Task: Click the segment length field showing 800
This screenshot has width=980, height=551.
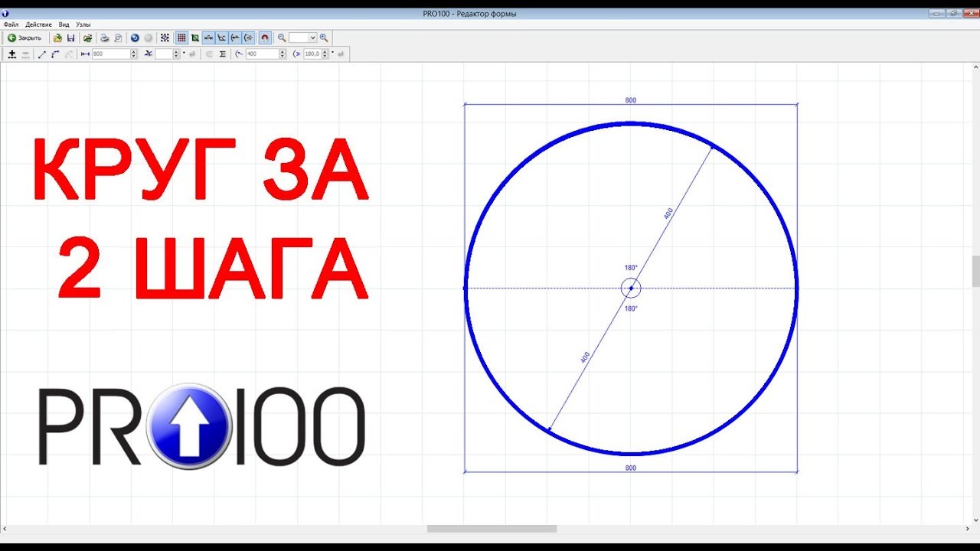Action: [x=111, y=54]
